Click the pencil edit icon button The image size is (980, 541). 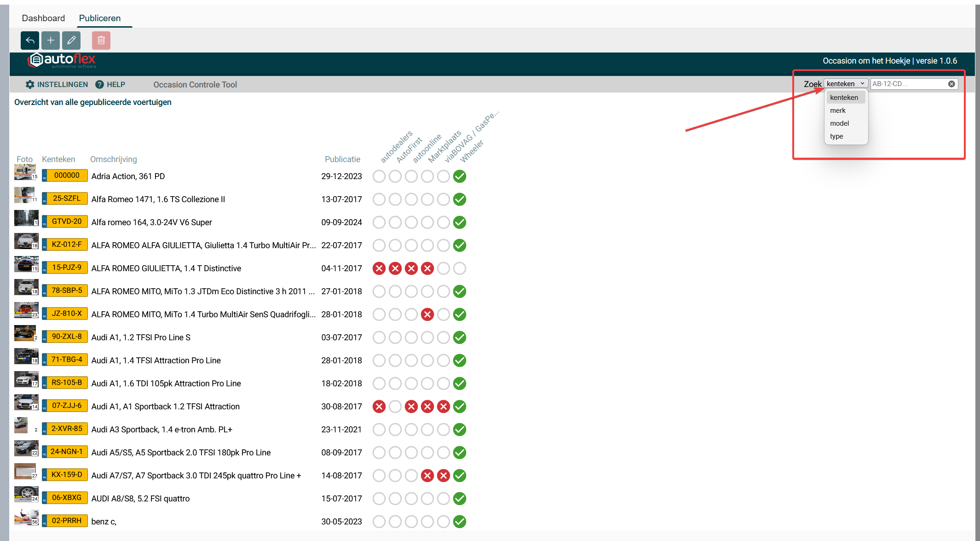71,41
